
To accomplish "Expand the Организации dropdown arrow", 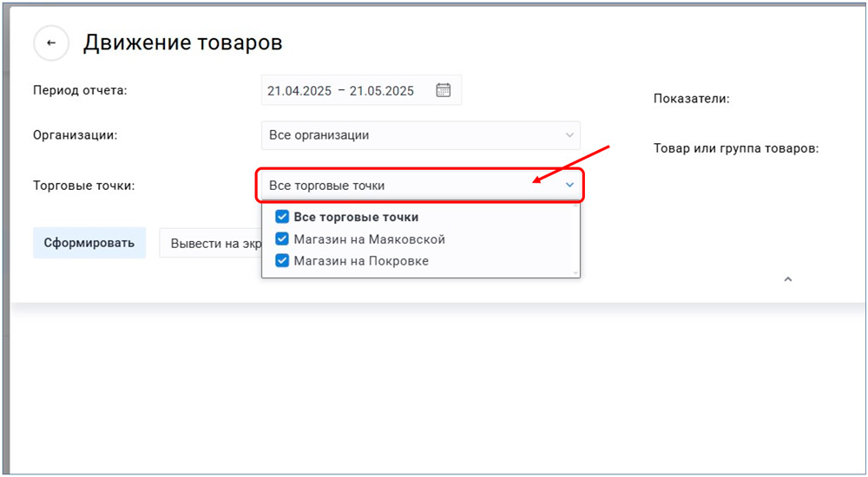I will [569, 135].
